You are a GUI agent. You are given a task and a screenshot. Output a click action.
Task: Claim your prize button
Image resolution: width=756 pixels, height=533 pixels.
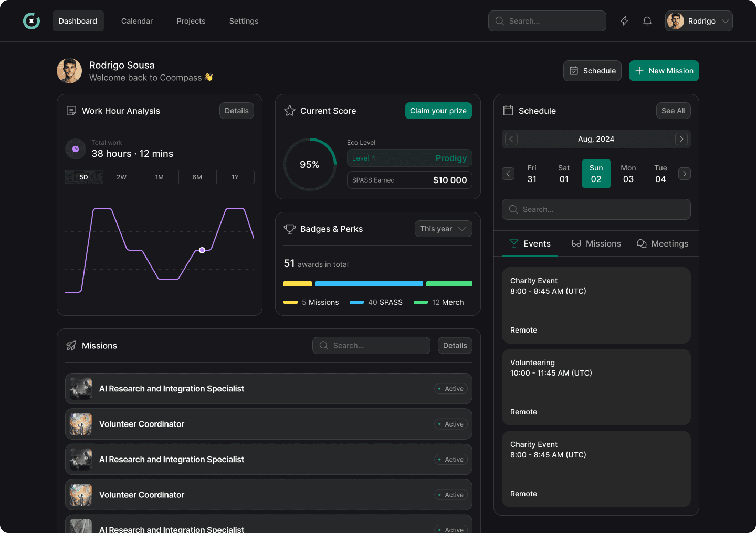438,111
